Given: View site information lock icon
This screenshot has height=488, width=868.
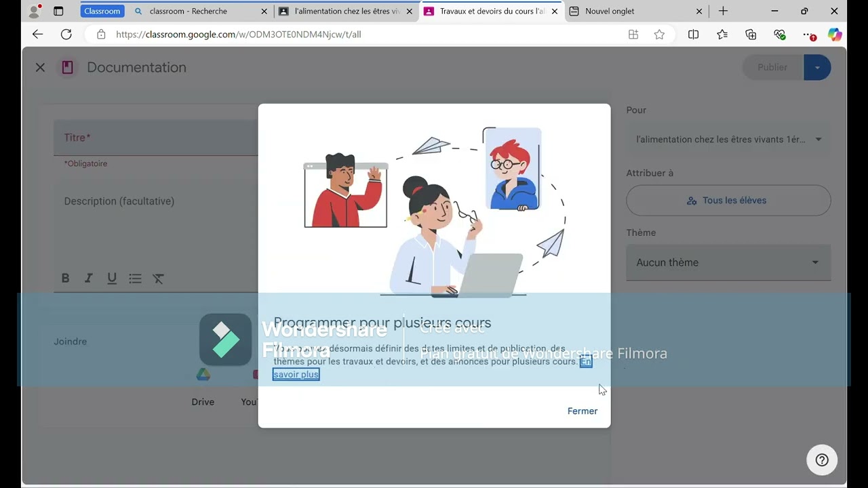Looking at the screenshot, I should [101, 35].
